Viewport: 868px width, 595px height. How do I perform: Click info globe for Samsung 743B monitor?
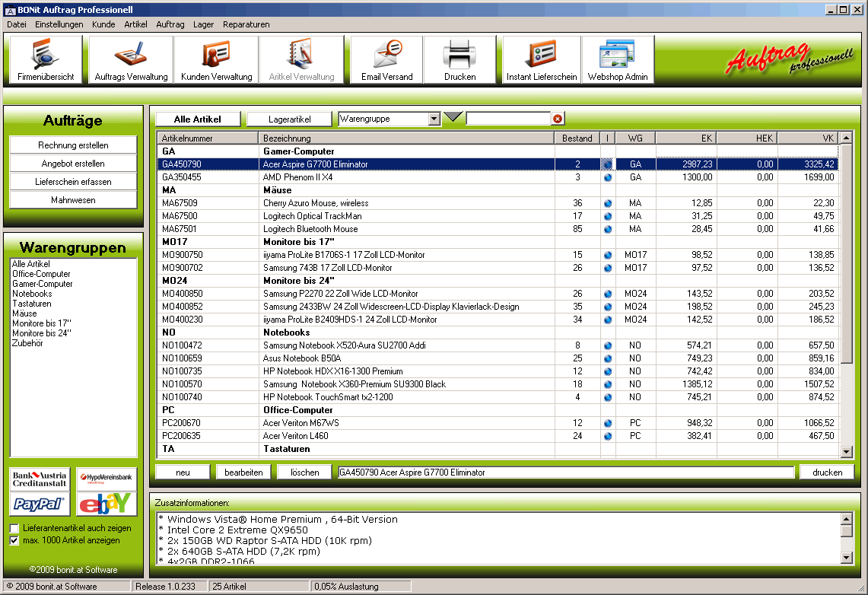608,268
